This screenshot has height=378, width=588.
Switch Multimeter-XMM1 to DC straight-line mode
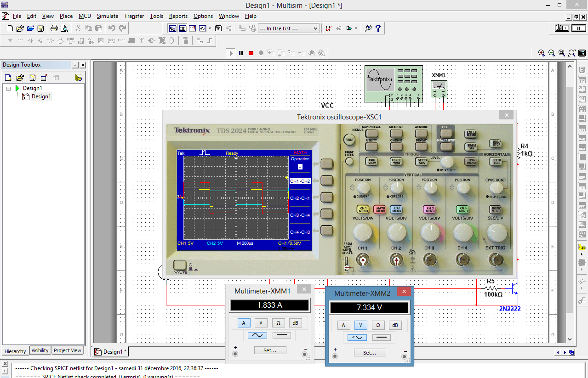(x=282, y=335)
